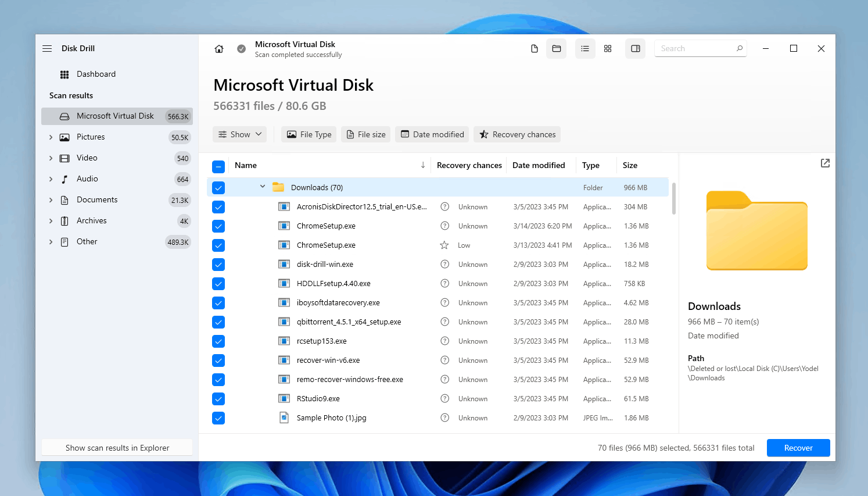868x496 pixels.
Task: Select Documents in the sidebar
Action: (117, 200)
